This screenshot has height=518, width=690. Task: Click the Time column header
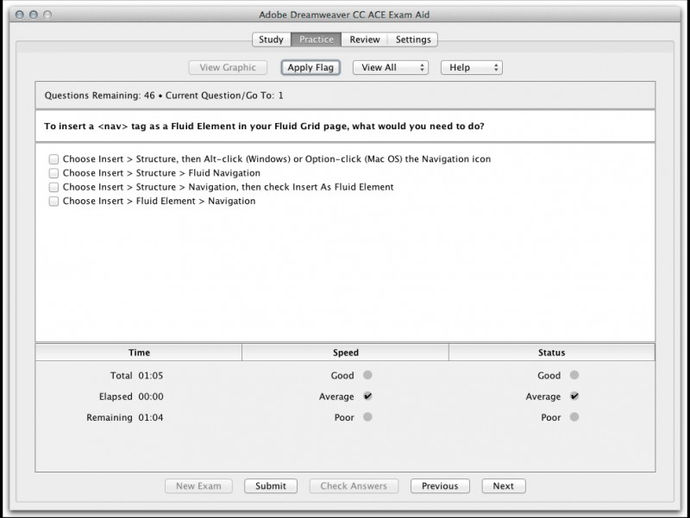pos(139,353)
